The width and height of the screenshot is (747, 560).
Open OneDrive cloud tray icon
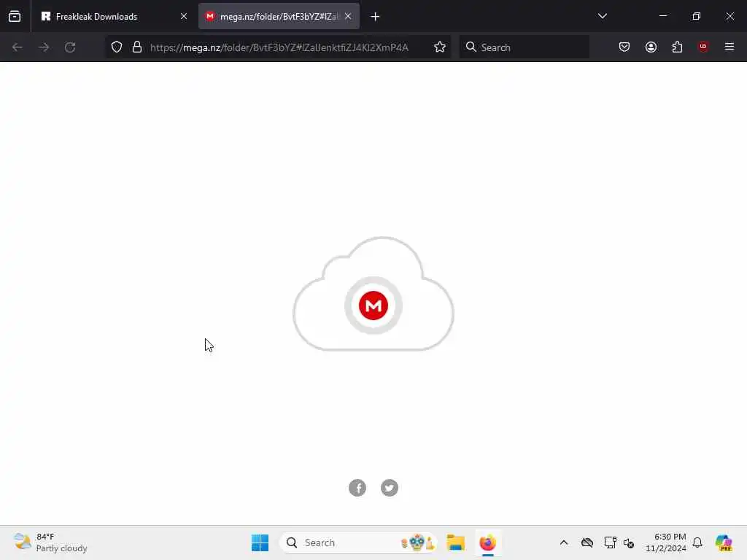[587, 542]
